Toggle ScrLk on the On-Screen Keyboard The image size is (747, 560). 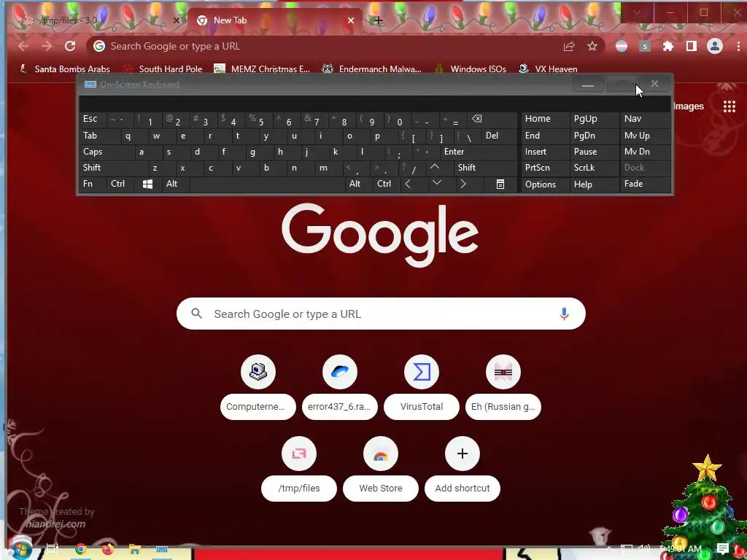(594, 168)
